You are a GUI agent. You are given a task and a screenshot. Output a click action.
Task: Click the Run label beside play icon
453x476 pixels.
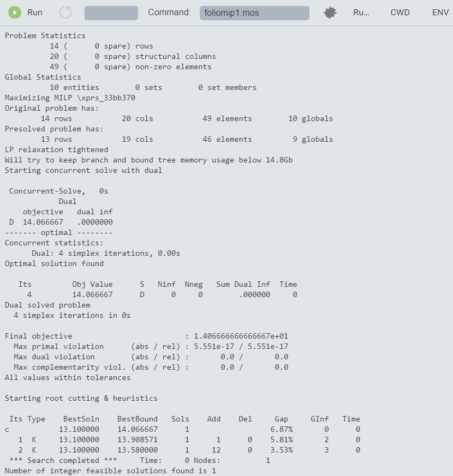pyautogui.click(x=35, y=13)
